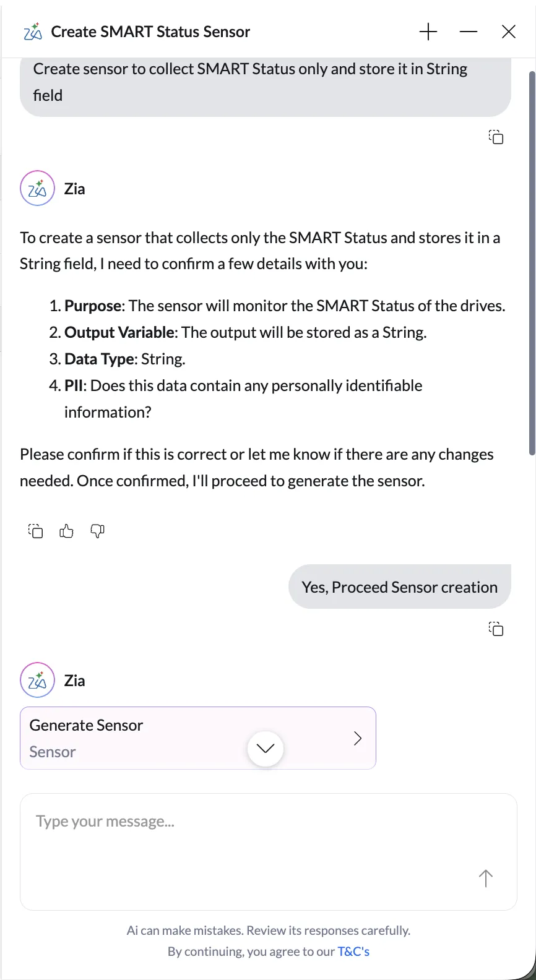Expand Generate Sensor details with right chevron

[358, 738]
